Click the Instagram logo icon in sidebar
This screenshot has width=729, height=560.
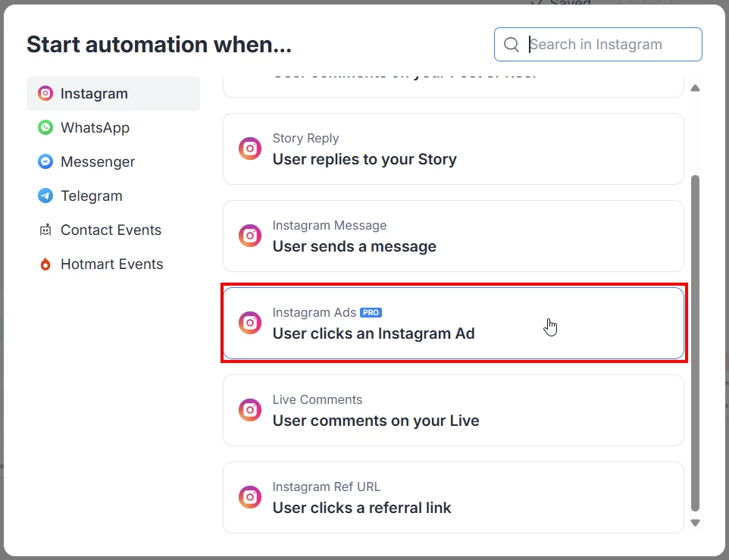coord(45,93)
